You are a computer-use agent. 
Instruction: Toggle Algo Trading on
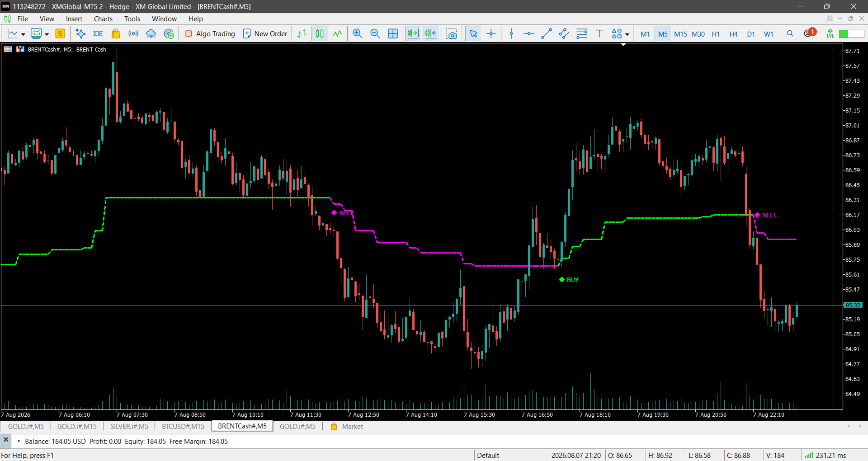[x=210, y=34]
